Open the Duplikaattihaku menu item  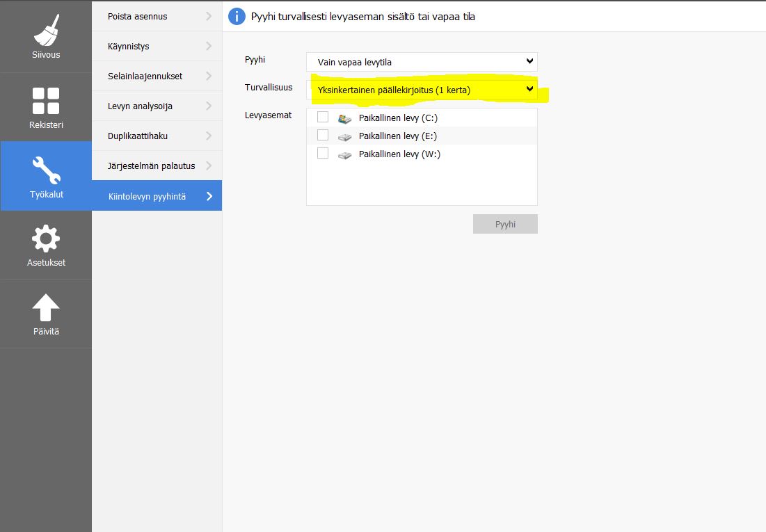click(x=157, y=136)
